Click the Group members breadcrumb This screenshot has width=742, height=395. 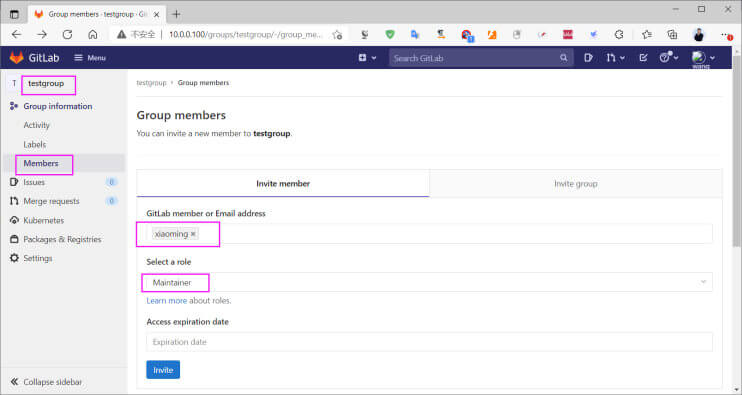(203, 83)
